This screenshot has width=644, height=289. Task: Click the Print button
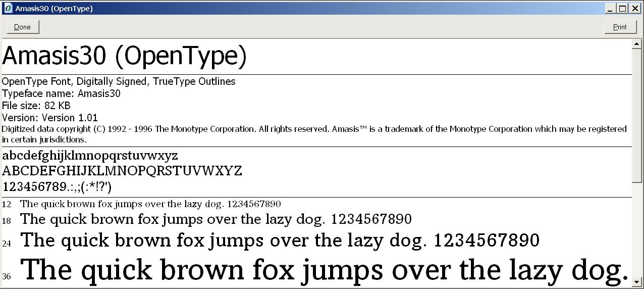620,27
